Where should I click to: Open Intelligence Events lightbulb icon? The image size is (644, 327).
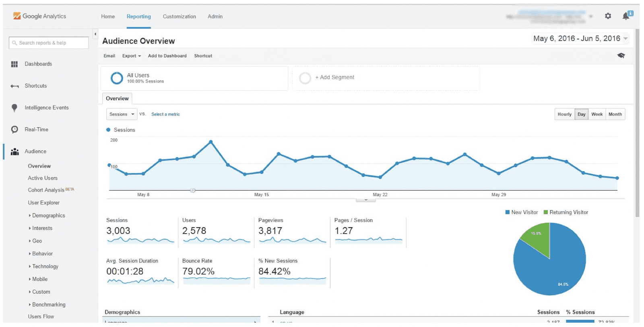tap(14, 108)
